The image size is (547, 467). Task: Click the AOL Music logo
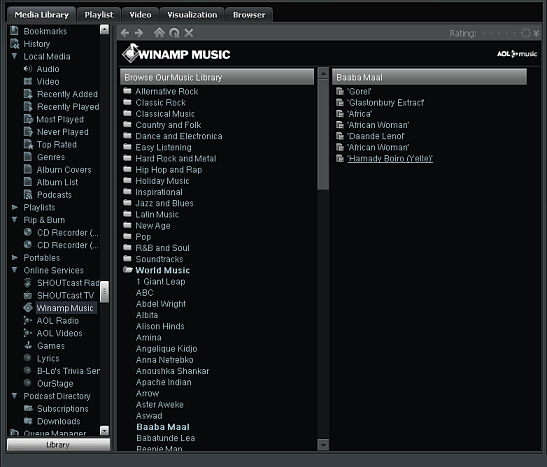point(517,54)
